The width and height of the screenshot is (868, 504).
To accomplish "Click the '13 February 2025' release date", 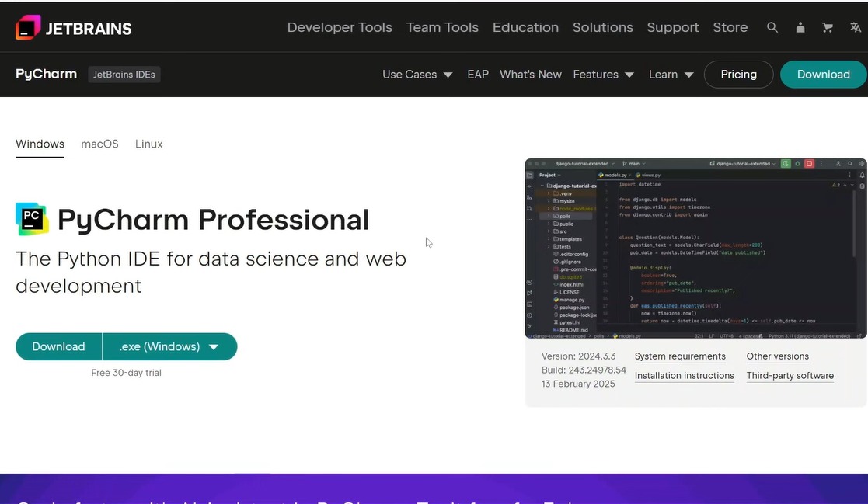I will click(x=578, y=384).
